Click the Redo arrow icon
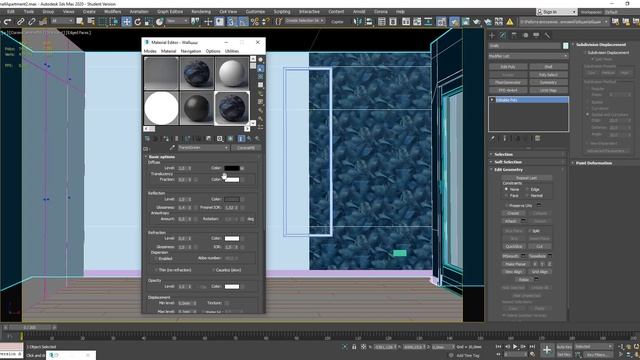The width and height of the screenshot is (640, 360). pyautogui.click(x=7, y=22)
